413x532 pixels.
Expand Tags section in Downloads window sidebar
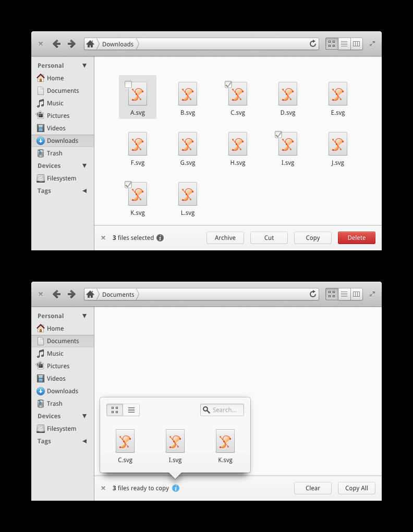click(x=84, y=191)
